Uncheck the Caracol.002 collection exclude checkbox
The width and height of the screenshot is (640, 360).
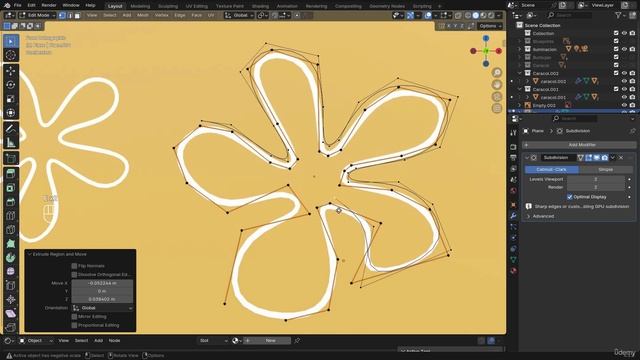tap(616, 73)
